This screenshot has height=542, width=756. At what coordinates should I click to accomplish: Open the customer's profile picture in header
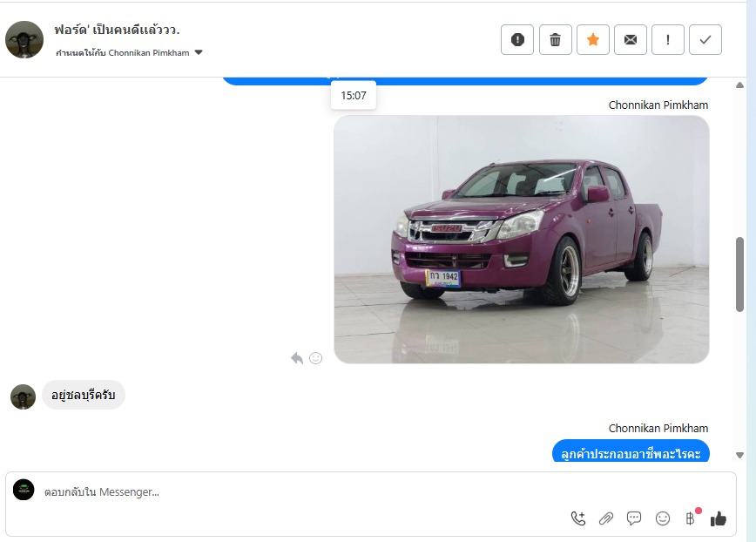pos(24,39)
